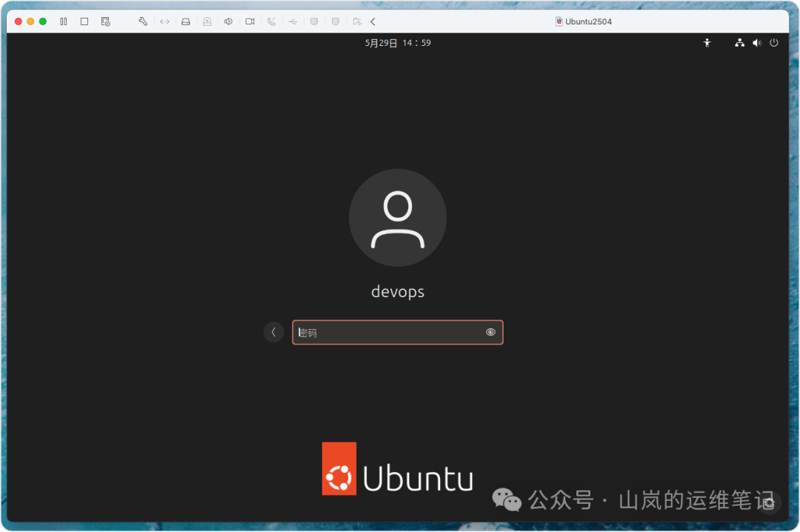Restart the VM with the restart icon
Screen dimensions: 800x532
(x=104, y=21)
